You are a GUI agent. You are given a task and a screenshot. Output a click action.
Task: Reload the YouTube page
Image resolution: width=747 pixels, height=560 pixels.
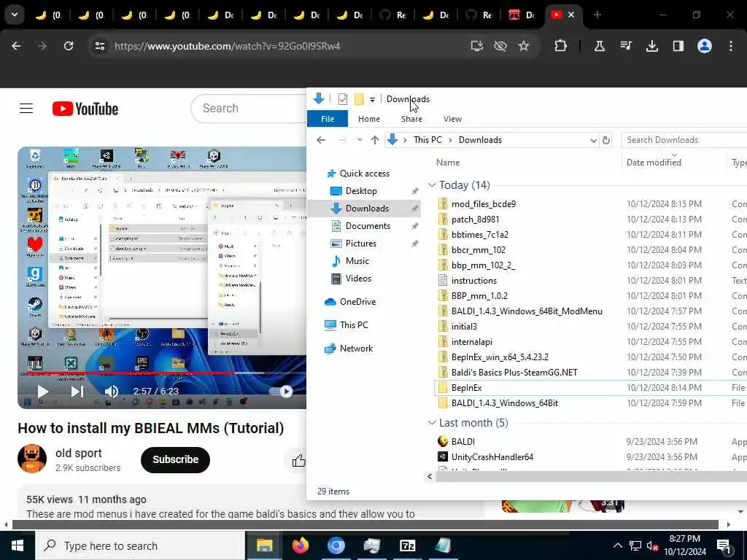pyautogui.click(x=69, y=46)
